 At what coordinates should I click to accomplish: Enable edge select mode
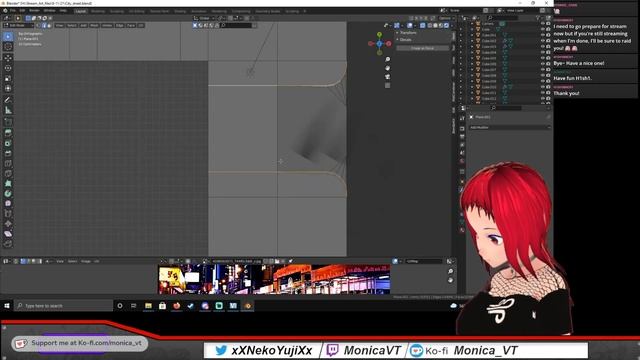[x=44, y=25]
